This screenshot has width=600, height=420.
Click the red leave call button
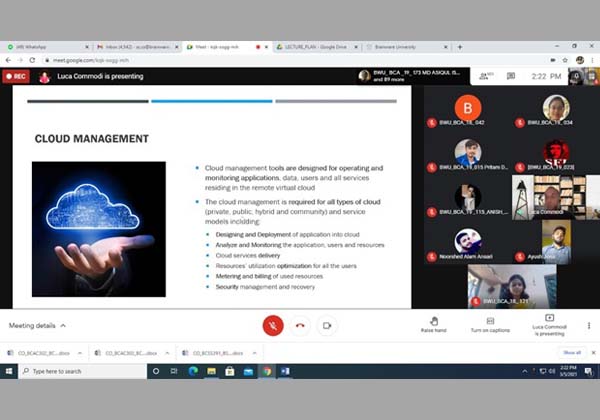click(300, 325)
